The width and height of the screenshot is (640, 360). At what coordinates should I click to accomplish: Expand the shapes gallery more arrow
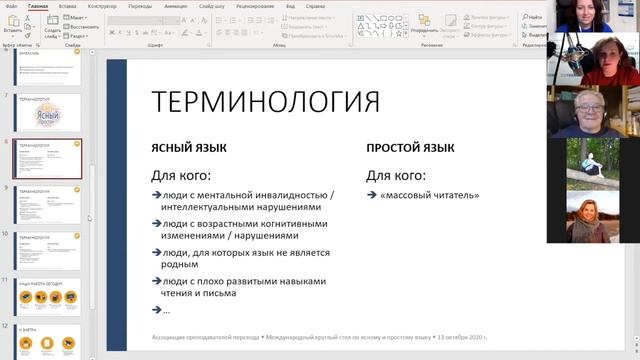406,35
